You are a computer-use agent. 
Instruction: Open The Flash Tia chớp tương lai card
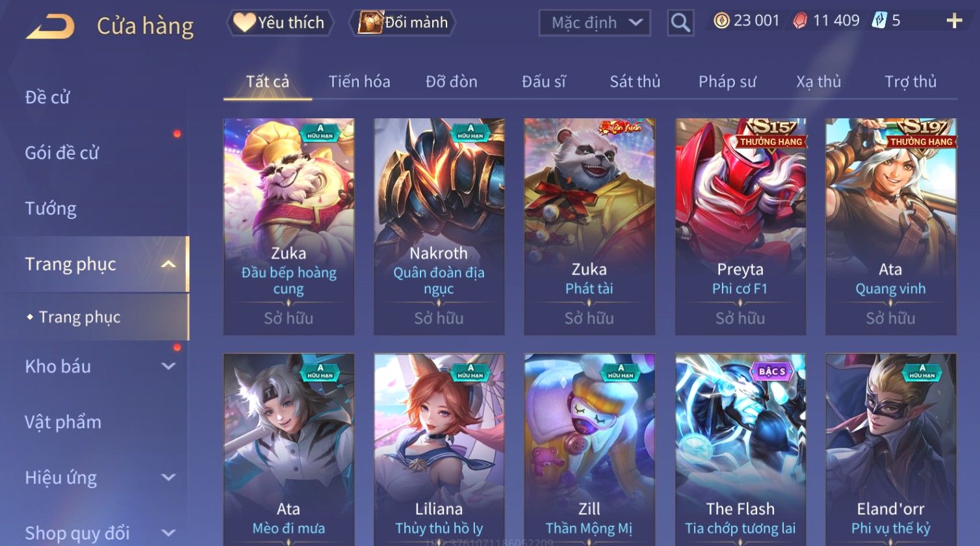pos(740,450)
